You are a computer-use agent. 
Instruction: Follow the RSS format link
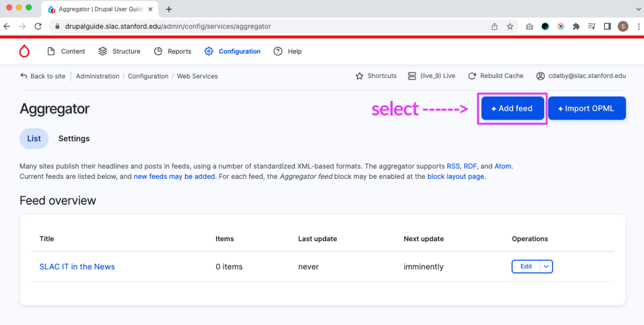(452, 166)
